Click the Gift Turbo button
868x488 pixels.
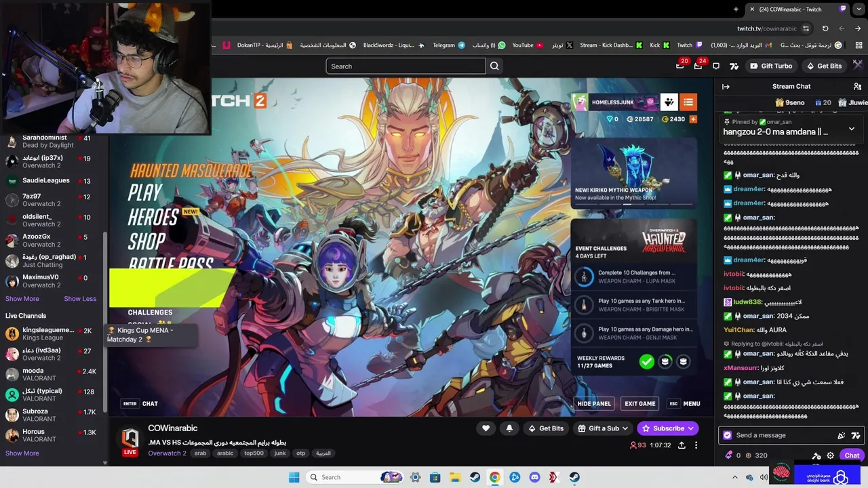[x=770, y=66]
